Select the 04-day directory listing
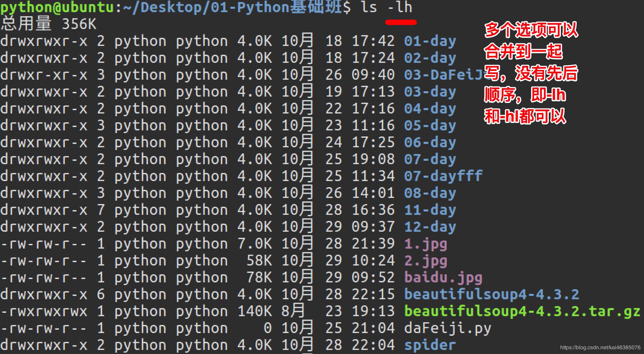Viewport: 644px width, 354px height. click(429, 108)
